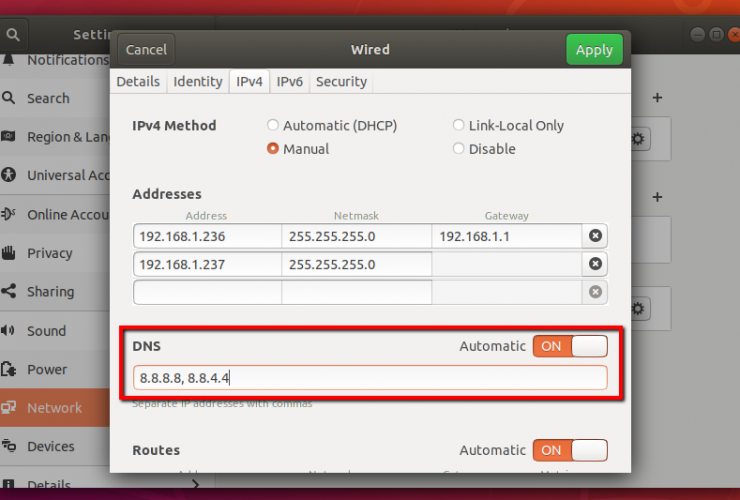Select the Link-Local Only radio option
Screen dimensions: 740x500
pos(459,126)
